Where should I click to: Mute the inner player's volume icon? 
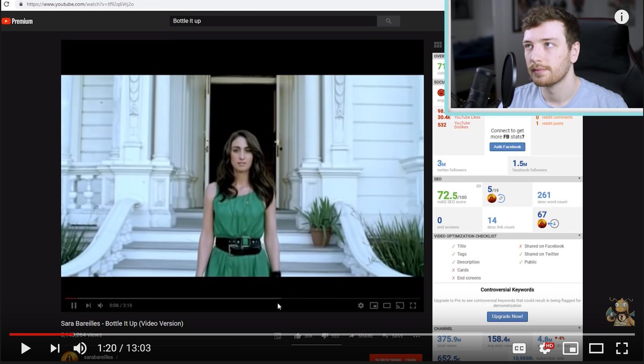[100, 305]
